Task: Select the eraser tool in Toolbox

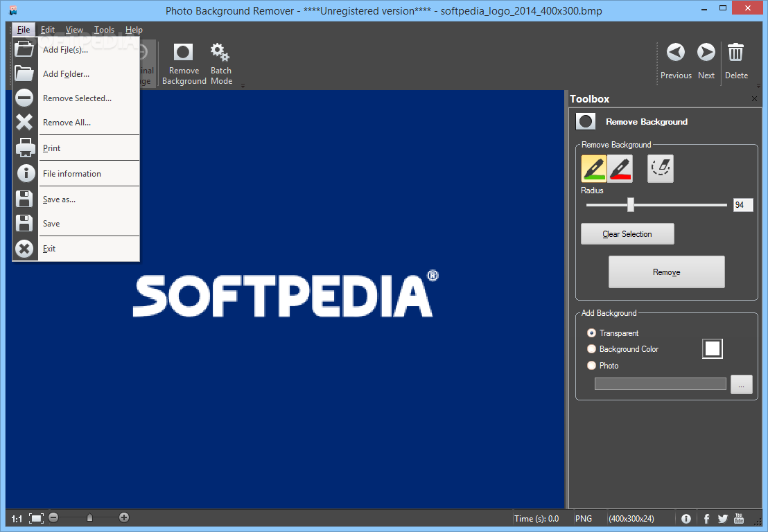Action: pos(661,169)
